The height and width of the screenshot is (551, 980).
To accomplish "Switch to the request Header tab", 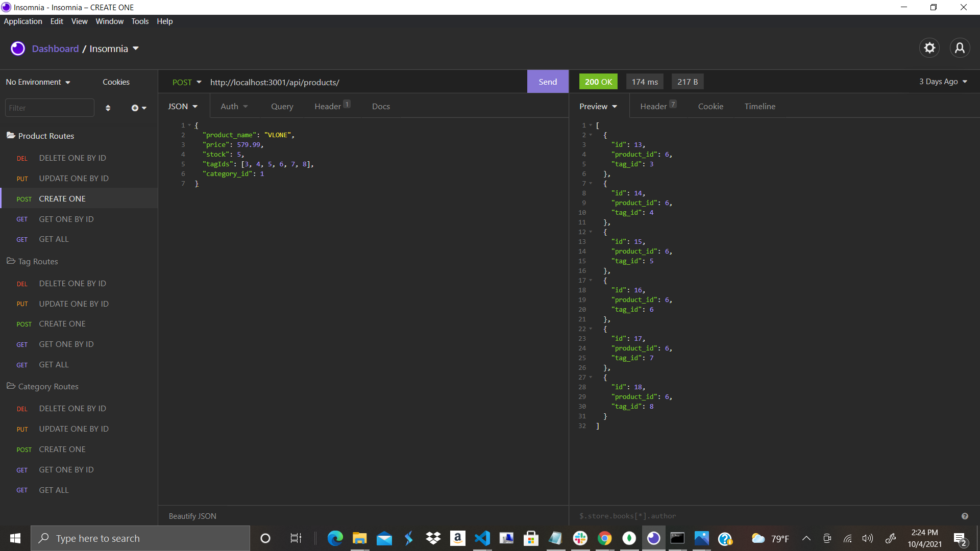I will [x=332, y=106].
